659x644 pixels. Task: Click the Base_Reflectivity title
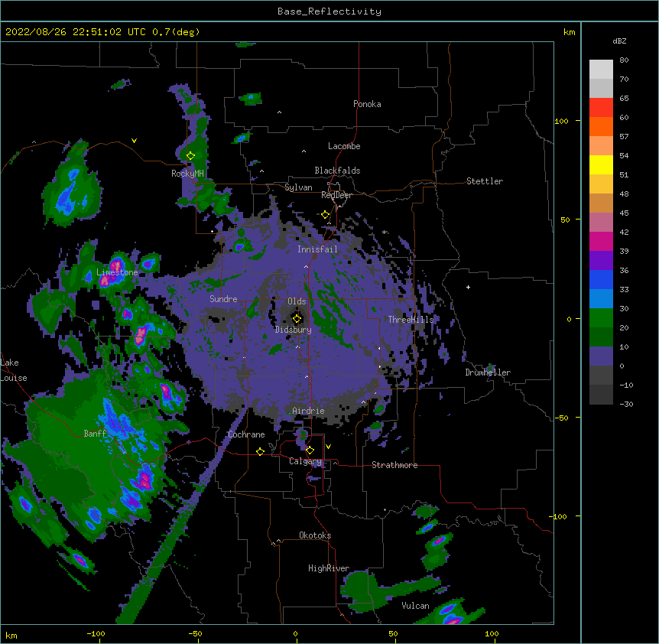pyautogui.click(x=329, y=11)
